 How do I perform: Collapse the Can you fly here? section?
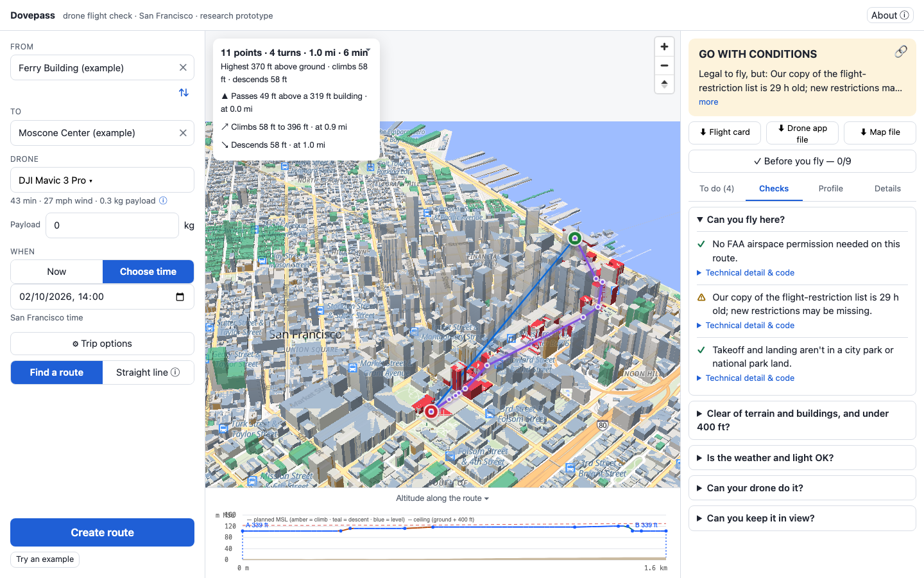point(802,220)
